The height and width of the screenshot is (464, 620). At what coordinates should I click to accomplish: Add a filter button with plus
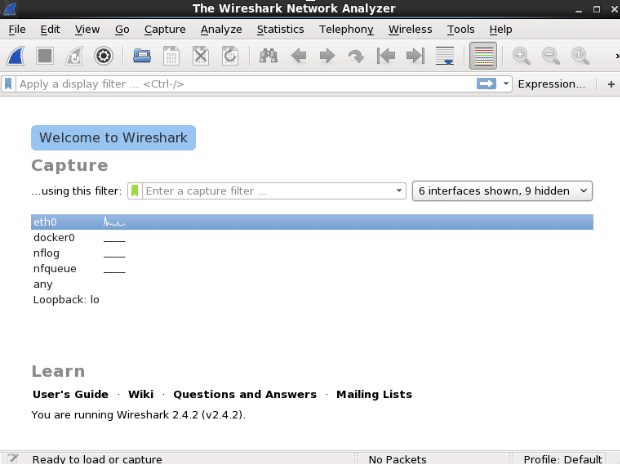point(611,84)
